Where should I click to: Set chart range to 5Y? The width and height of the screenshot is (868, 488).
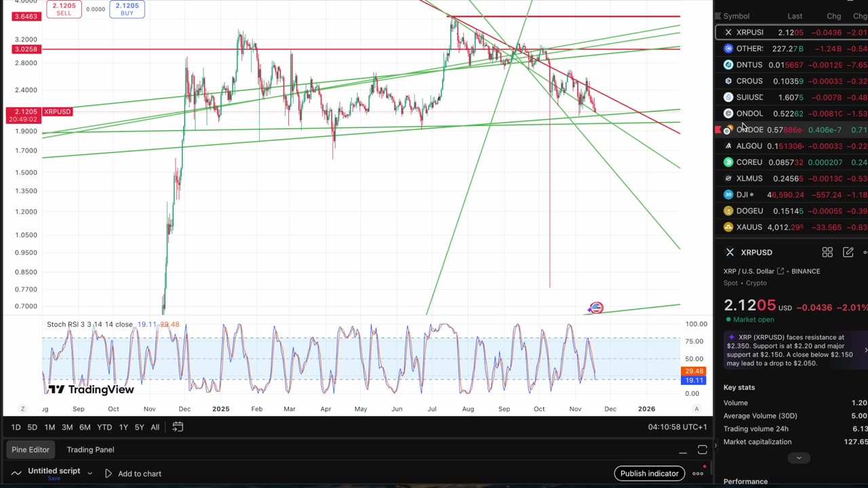(x=139, y=427)
